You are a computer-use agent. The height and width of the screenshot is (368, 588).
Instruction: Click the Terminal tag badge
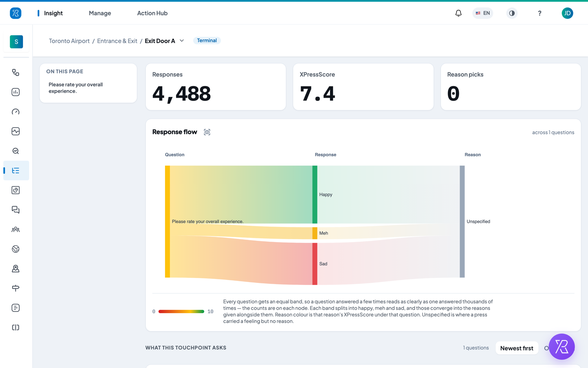click(x=207, y=40)
